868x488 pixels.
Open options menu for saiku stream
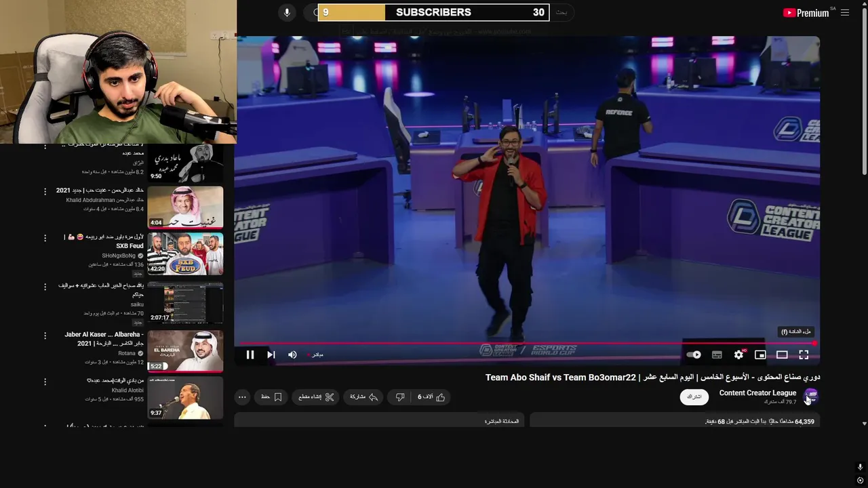pyautogui.click(x=45, y=287)
